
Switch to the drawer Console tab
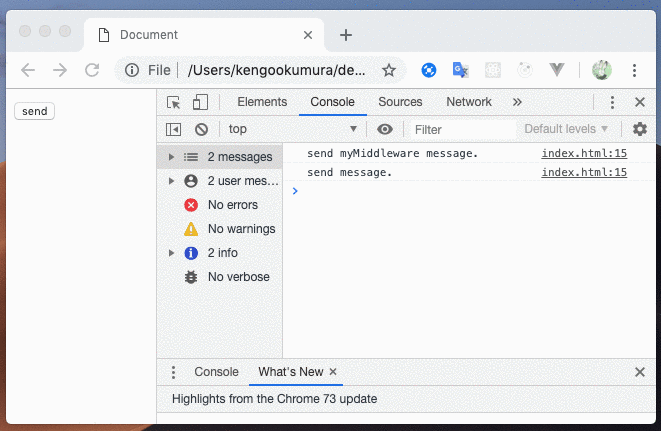(x=216, y=372)
